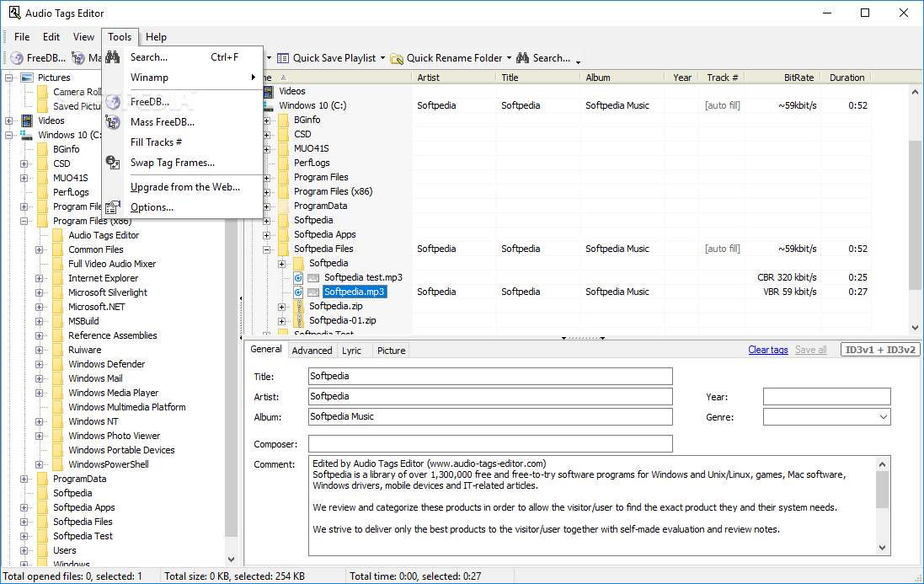Collapse the Pictures tree node
The height and width of the screenshot is (584, 924).
click(8, 78)
